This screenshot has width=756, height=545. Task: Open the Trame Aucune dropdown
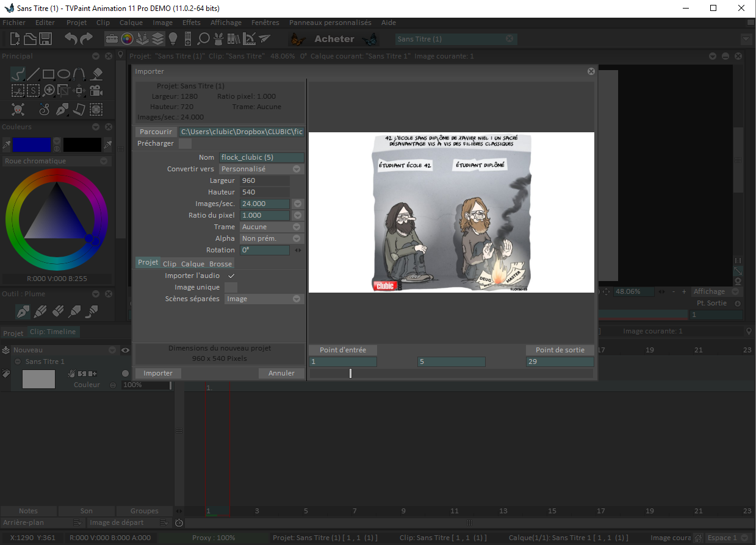(272, 227)
